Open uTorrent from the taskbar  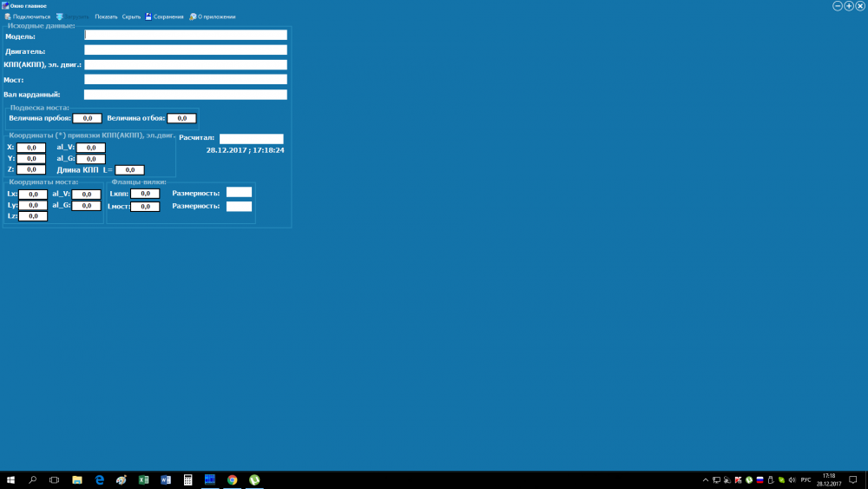(x=254, y=479)
